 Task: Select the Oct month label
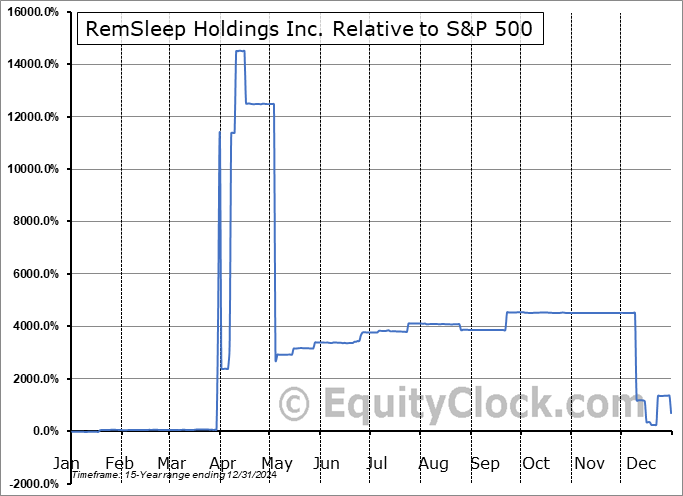click(535, 463)
